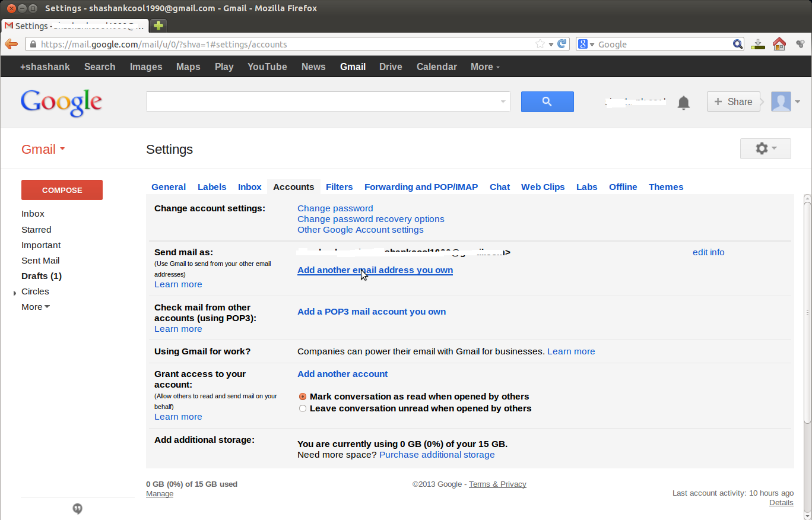Open Maps from the black bar
This screenshot has height=520, width=812.
[x=188, y=67]
